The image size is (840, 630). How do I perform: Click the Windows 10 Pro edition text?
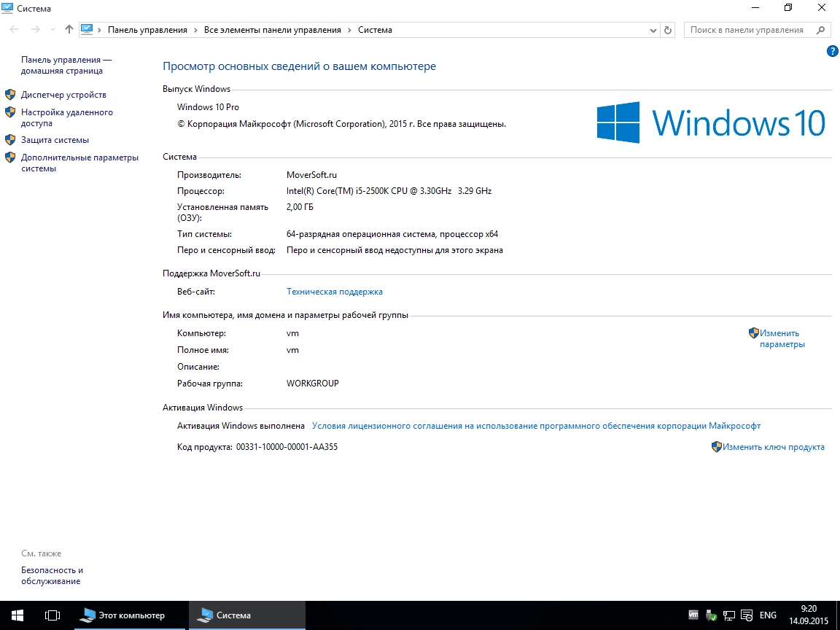[x=209, y=107]
